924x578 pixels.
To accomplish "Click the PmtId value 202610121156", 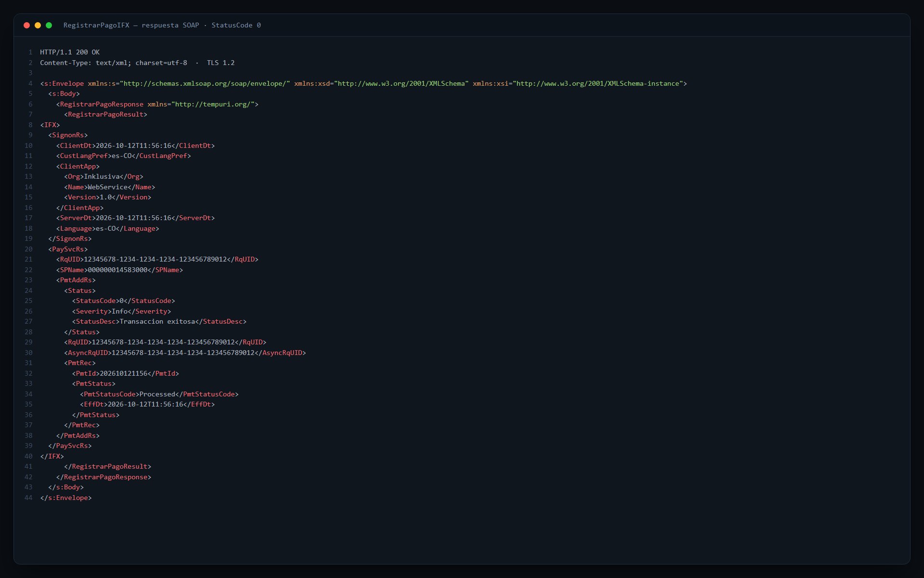I will click(124, 373).
